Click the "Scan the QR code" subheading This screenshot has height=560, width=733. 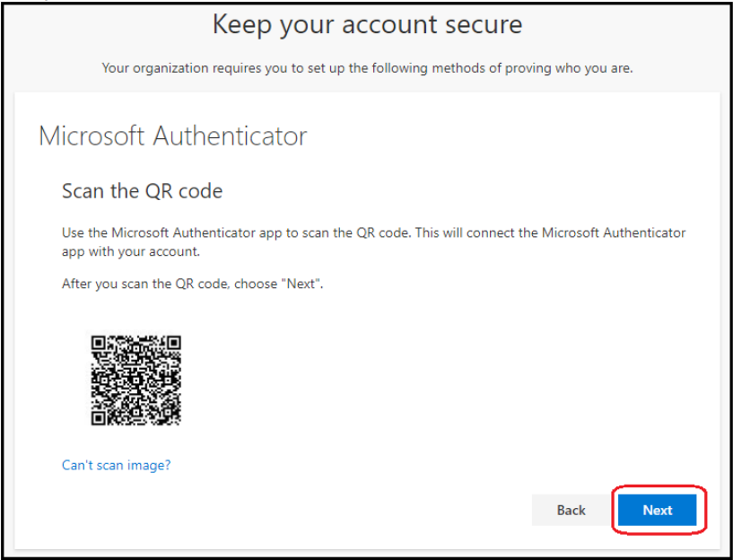point(142,190)
